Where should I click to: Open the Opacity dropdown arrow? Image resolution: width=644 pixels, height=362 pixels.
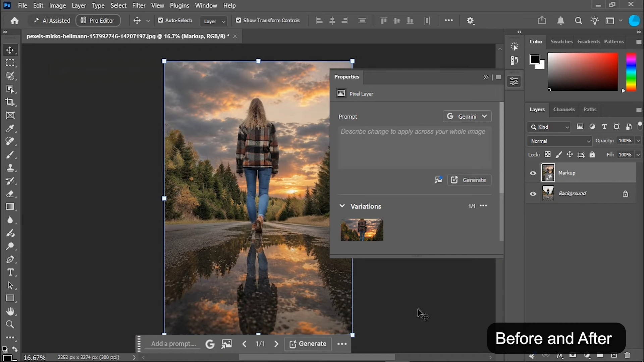point(638,141)
